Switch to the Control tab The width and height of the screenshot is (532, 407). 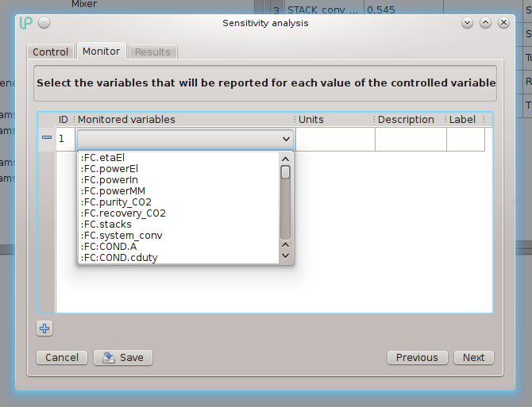point(51,52)
